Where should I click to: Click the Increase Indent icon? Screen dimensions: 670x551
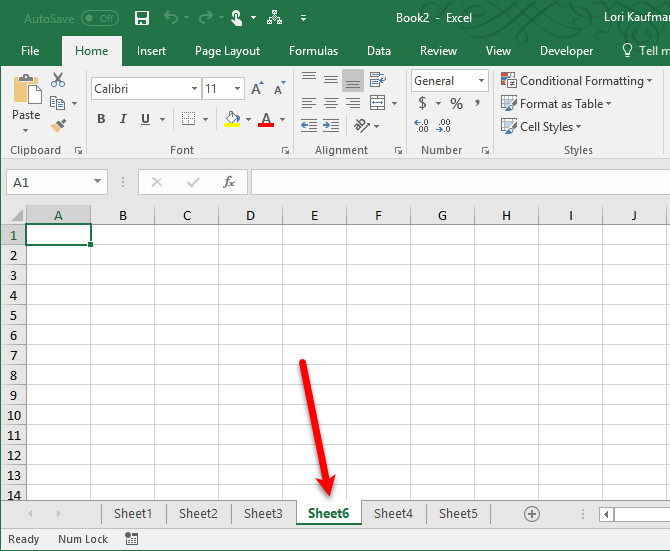331,126
